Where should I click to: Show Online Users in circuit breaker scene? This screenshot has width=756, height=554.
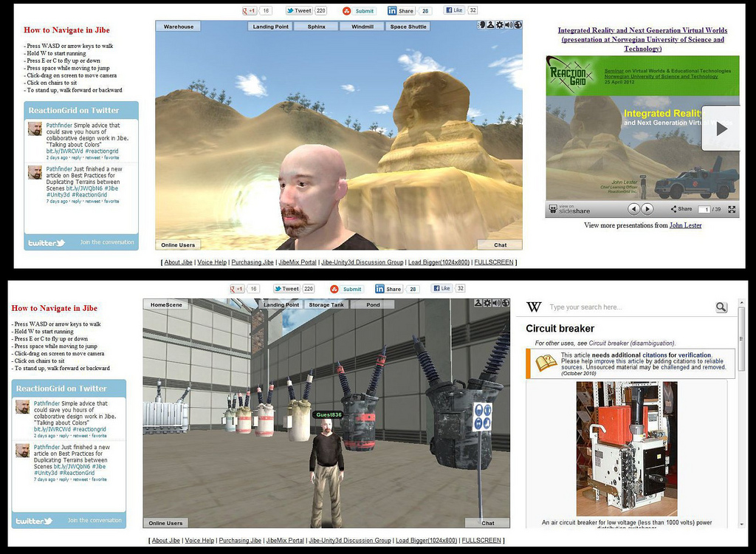point(165,523)
